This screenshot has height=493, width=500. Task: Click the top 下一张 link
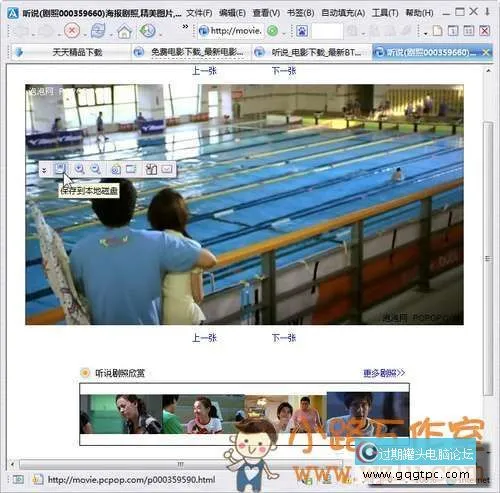click(284, 71)
